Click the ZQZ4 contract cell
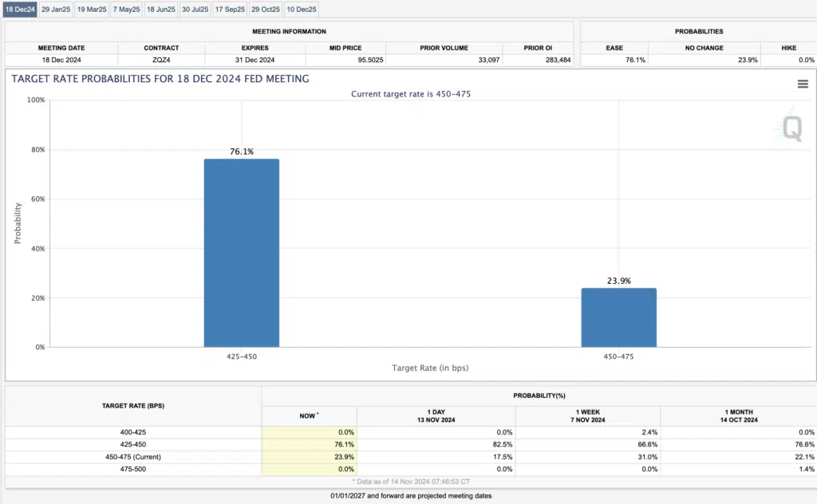The height and width of the screenshot is (504, 817). tap(161, 60)
